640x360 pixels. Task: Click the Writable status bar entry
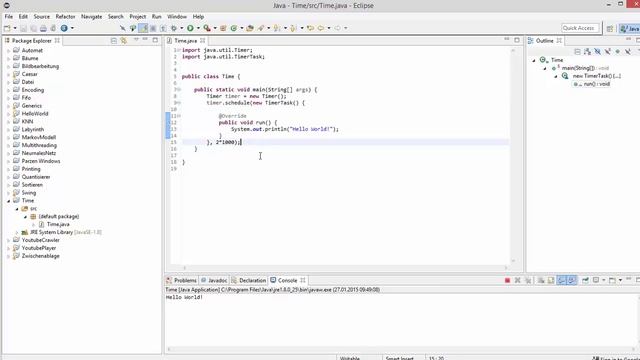point(350,358)
